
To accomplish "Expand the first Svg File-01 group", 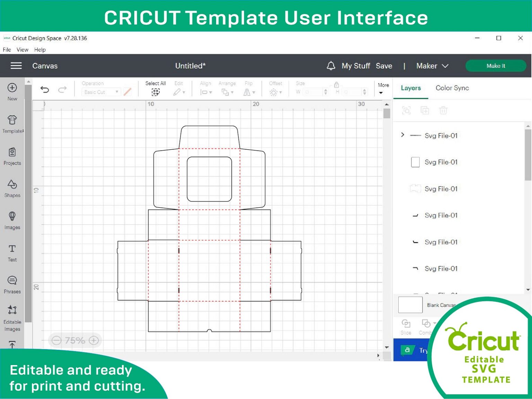I will pos(402,135).
